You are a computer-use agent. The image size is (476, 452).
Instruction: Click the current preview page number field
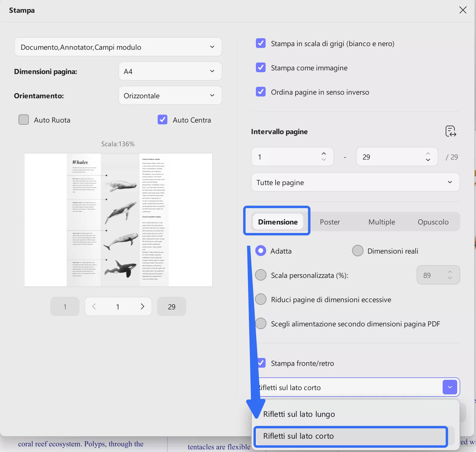tap(118, 306)
